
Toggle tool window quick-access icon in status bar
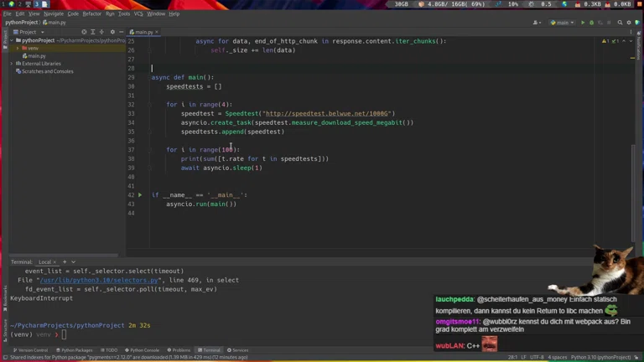[x=5, y=358]
